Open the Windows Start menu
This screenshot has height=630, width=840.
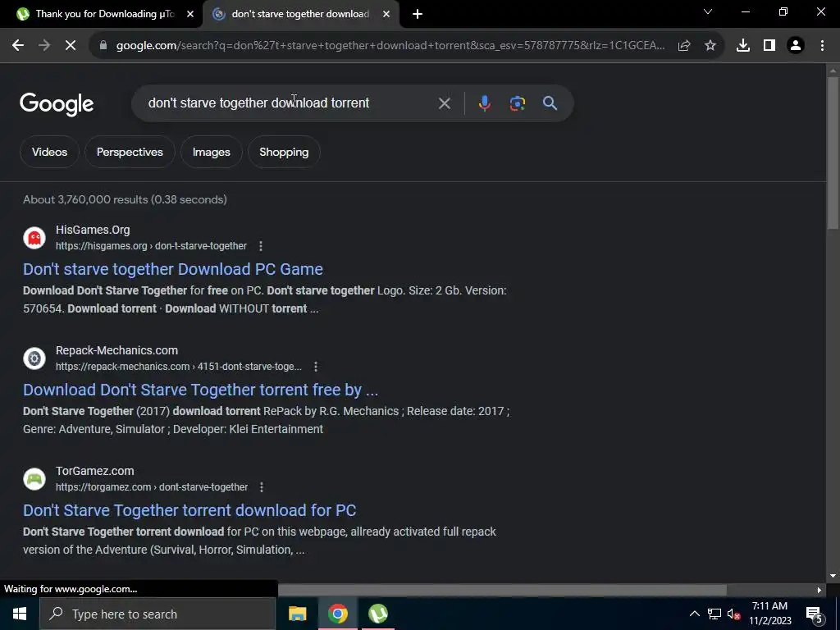(20, 614)
